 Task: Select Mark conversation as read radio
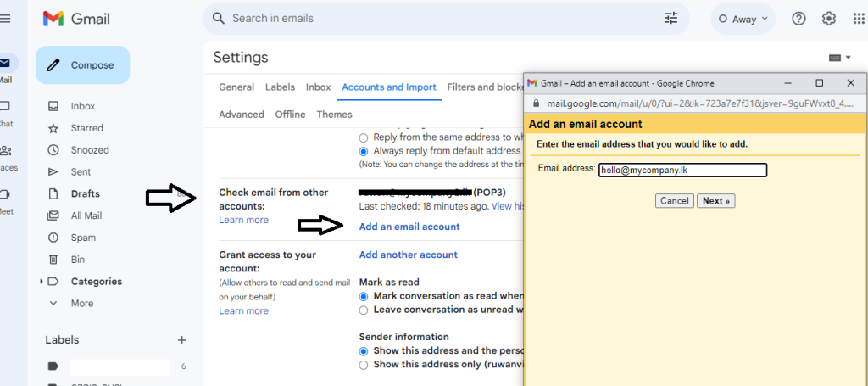[x=363, y=296]
